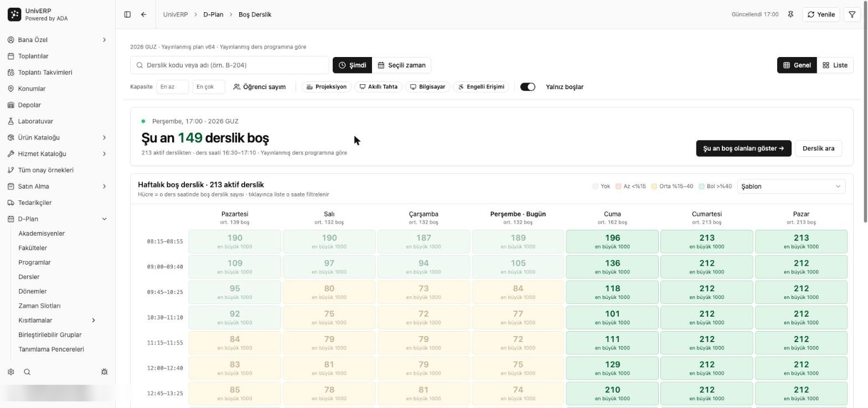Click the Yenile refresh button

click(821, 14)
